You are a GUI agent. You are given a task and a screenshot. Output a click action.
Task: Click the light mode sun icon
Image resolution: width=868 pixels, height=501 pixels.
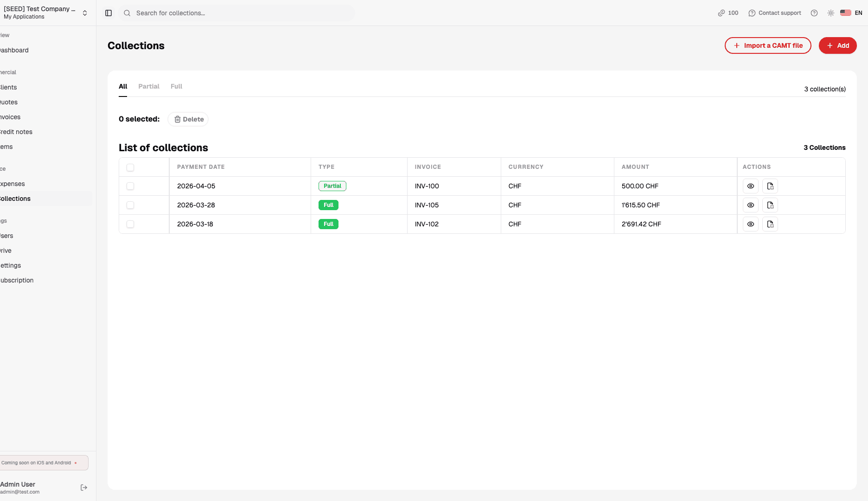click(830, 13)
